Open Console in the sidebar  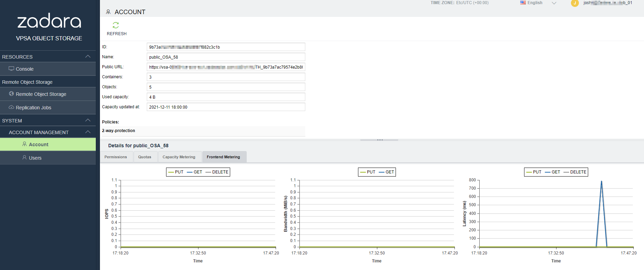(x=48, y=69)
